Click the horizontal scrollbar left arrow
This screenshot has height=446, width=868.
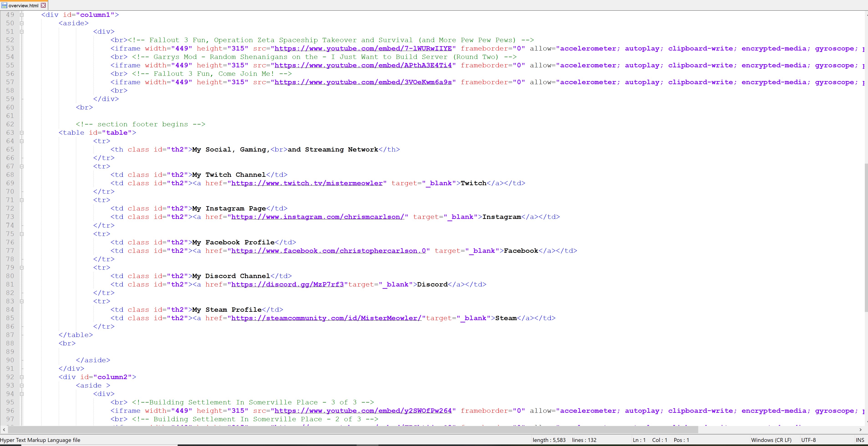[4, 429]
